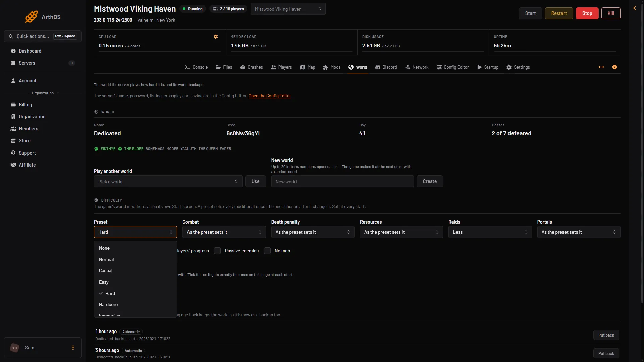Click Sam's avatar icon
Screen dimensions: 644x362
click(14, 348)
